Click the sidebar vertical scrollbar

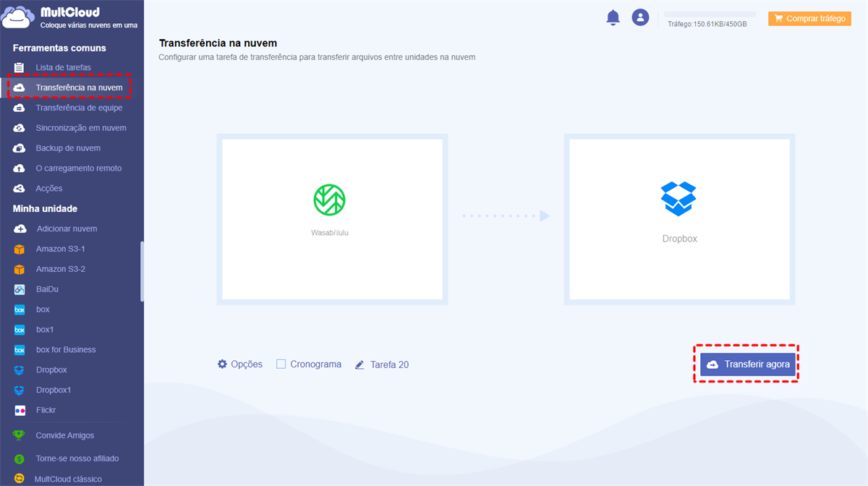coord(142,271)
